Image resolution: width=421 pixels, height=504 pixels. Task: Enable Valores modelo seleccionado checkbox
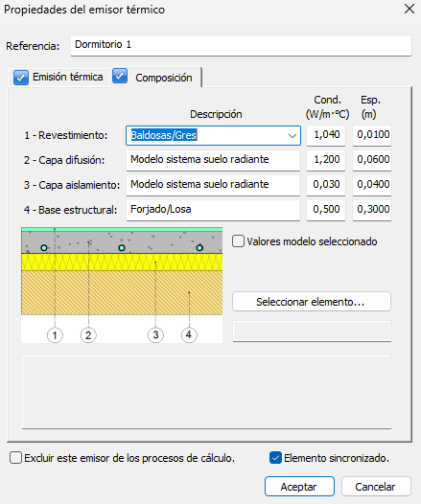pos(238,241)
